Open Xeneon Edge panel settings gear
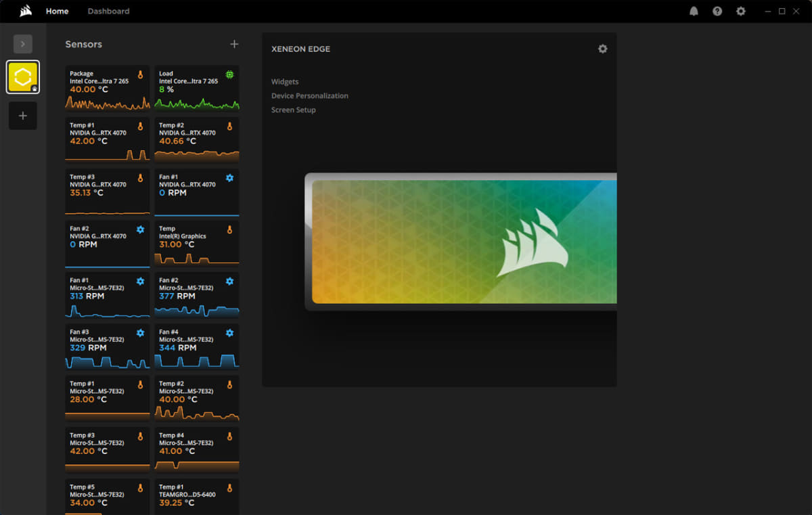Image resolution: width=812 pixels, height=515 pixels. pyautogui.click(x=602, y=49)
